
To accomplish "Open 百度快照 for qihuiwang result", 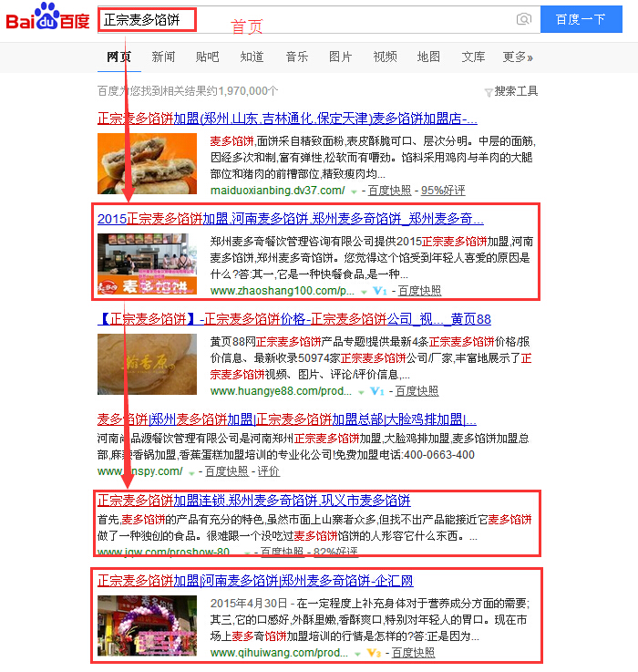I will click(413, 653).
